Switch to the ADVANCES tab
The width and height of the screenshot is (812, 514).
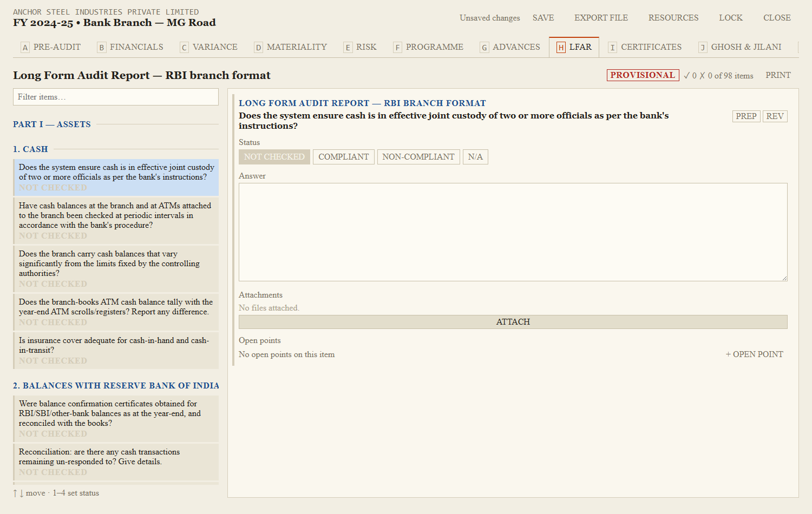click(510, 47)
